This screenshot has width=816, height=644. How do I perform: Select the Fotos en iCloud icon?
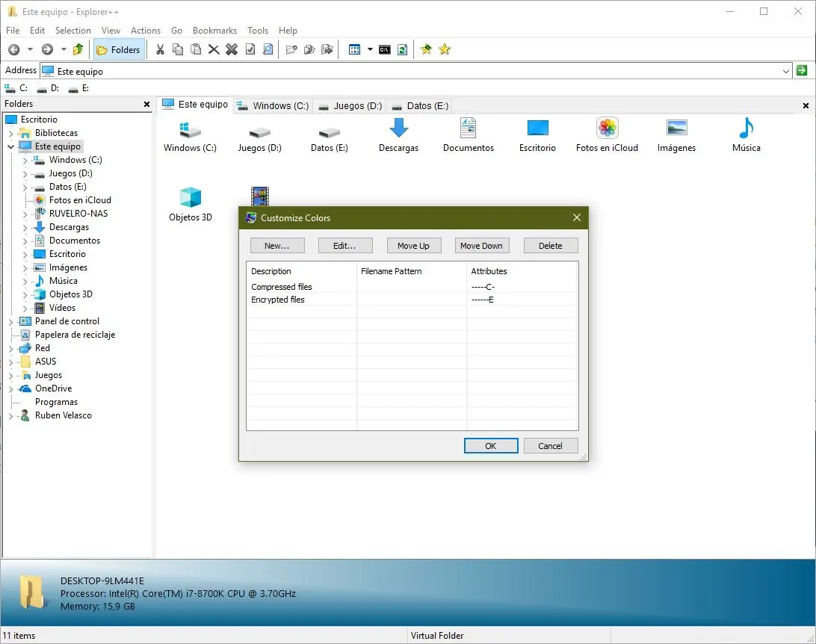(x=607, y=134)
